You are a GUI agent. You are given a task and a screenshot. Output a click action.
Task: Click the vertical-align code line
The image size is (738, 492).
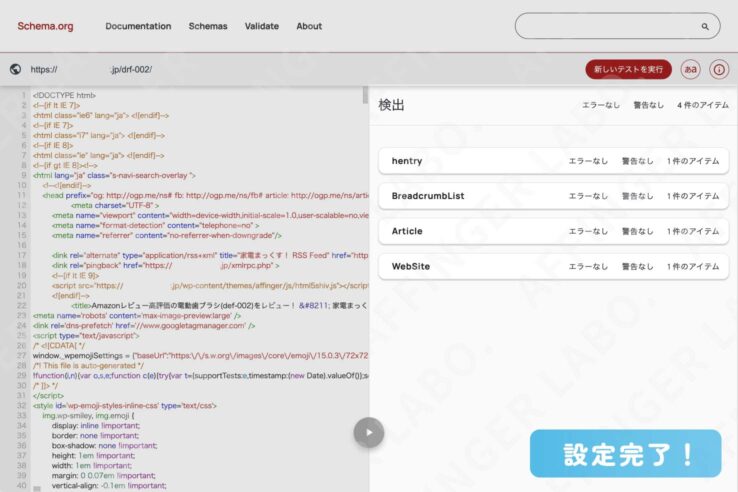[109, 485]
